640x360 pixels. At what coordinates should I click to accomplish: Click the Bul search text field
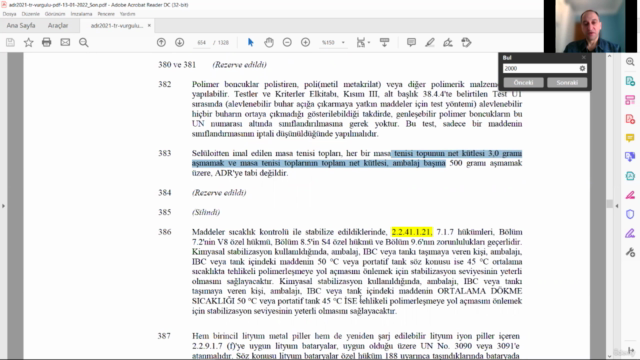tap(540, 69)
